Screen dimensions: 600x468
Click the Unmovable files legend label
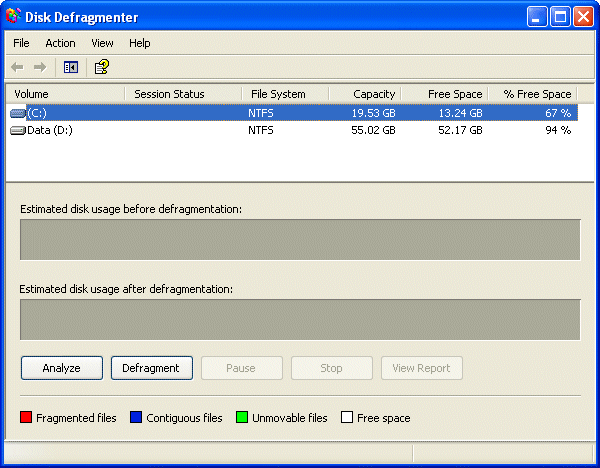[x=290, y=418]
